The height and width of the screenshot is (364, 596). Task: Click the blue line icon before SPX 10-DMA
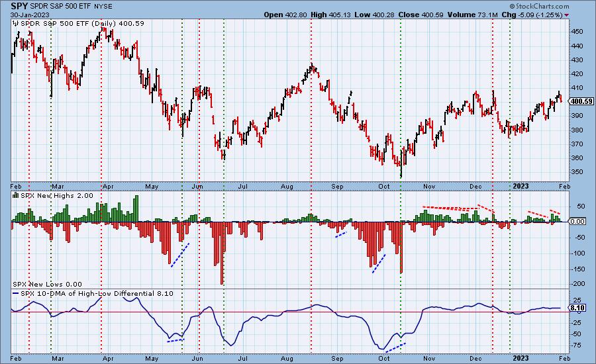coord(16,293)
